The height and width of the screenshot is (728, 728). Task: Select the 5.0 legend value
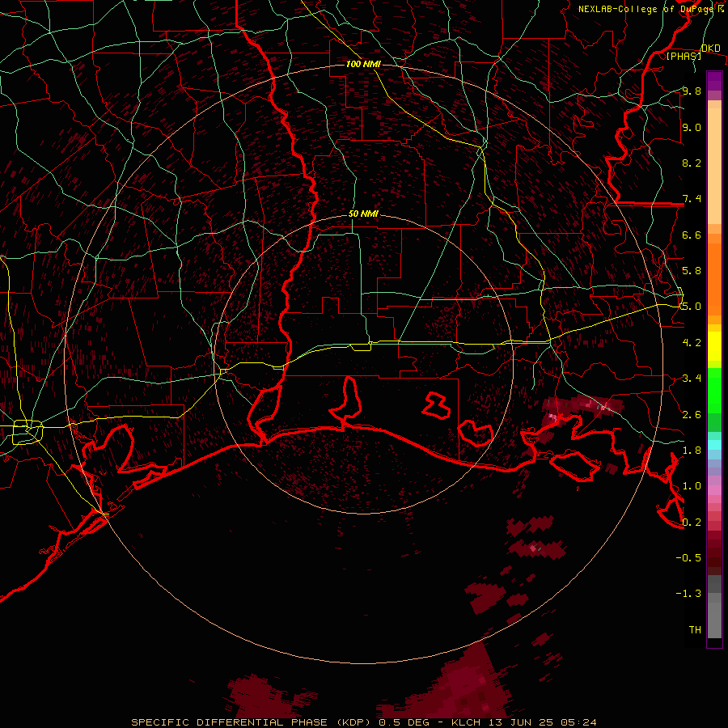pos(692,307)
